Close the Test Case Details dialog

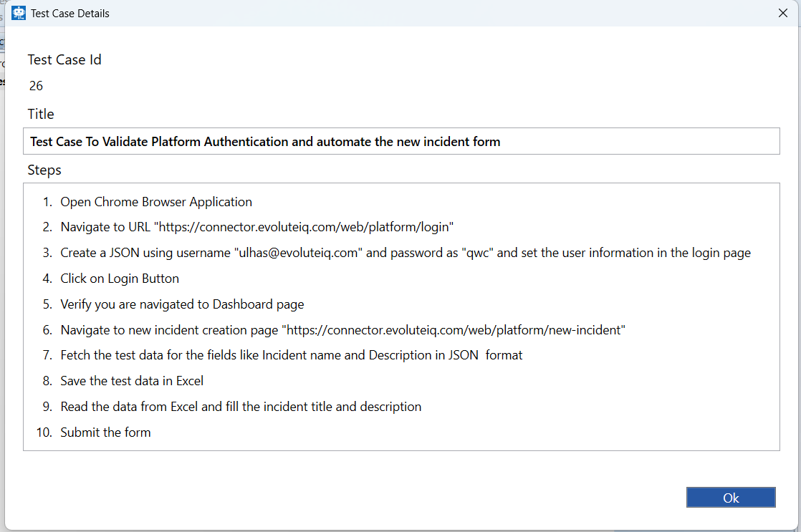[782, 14]
